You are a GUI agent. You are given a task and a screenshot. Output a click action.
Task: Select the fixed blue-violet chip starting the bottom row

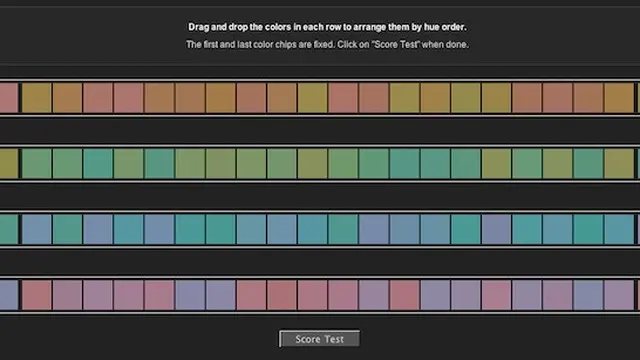pyautogui.click(x=9, y=295)
